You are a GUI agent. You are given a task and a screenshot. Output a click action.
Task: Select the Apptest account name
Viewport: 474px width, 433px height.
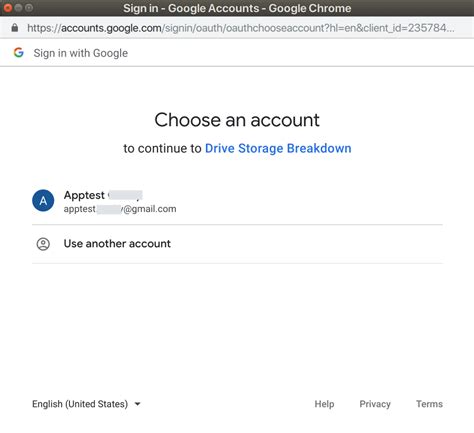click(103, 195)
